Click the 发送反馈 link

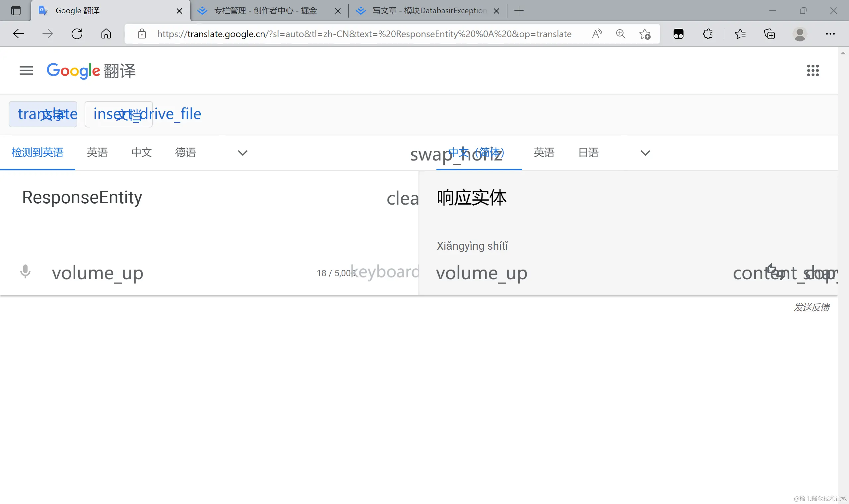coord(811,307)
